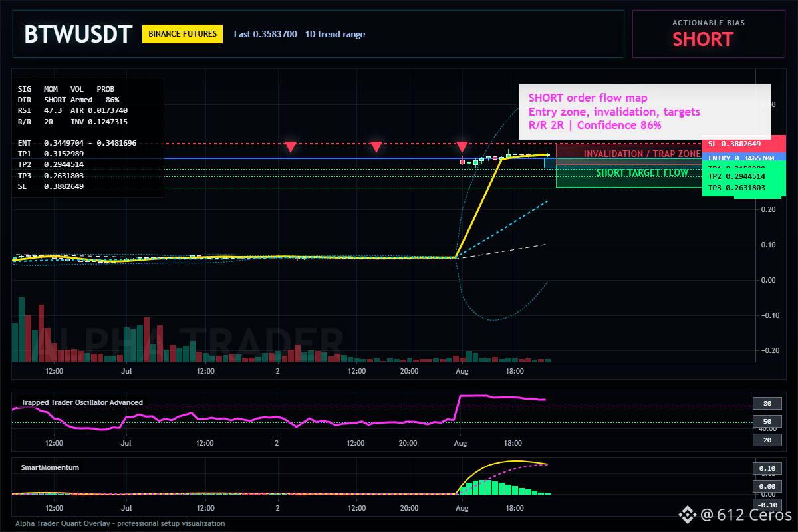Click the ATR 0.0173740 value in stats panel
798x532 pixels.
(x=100, y=110)
